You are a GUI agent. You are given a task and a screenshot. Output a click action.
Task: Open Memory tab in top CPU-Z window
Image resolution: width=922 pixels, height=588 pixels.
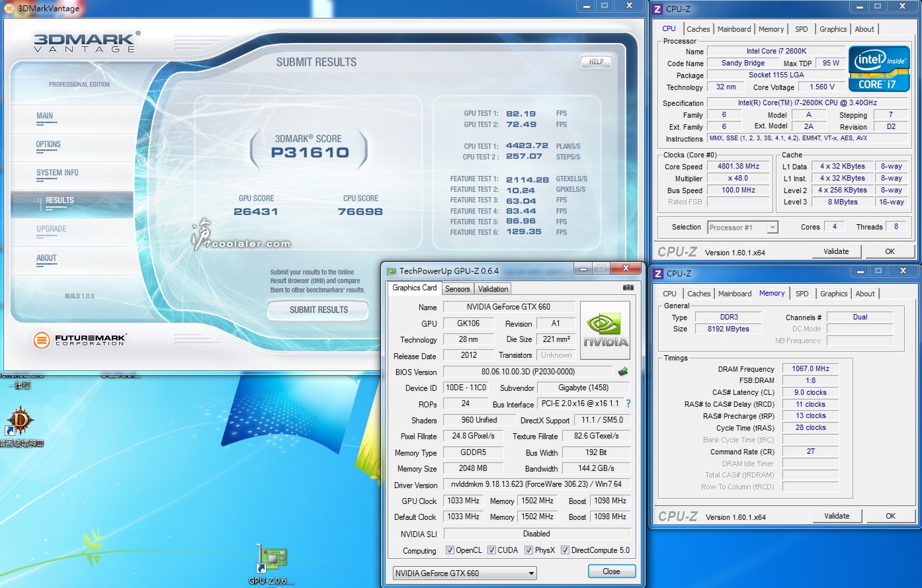[771, 29]
